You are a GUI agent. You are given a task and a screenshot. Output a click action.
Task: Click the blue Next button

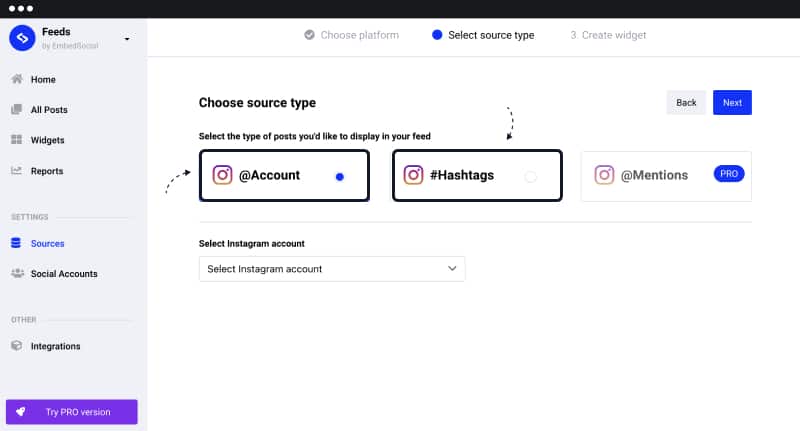pyautogui.click(x=732, y=103)
